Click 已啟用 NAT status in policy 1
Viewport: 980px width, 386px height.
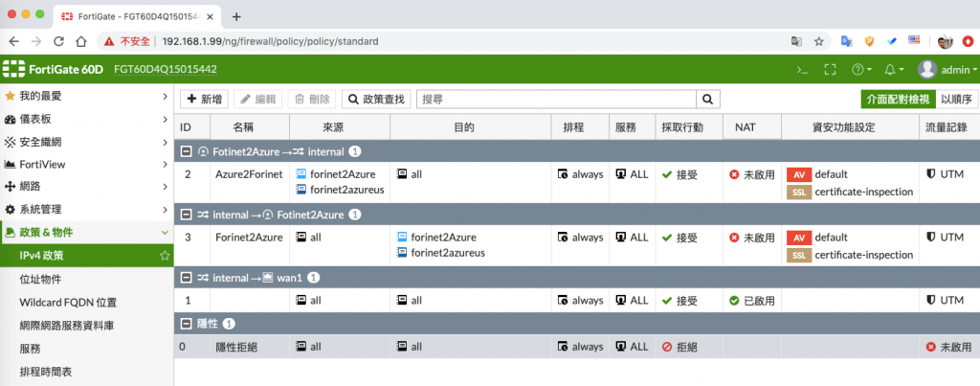(x=752, y=301)
